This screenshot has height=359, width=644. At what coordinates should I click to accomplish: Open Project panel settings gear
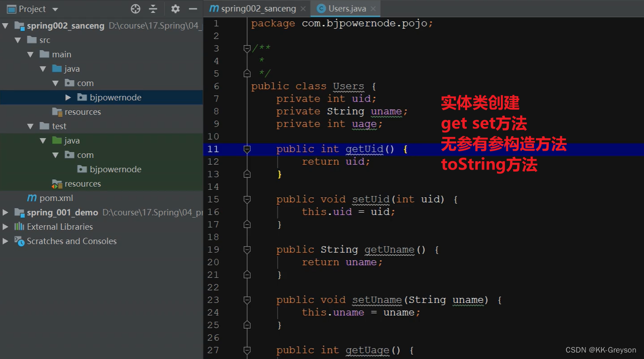coord(175,9)
